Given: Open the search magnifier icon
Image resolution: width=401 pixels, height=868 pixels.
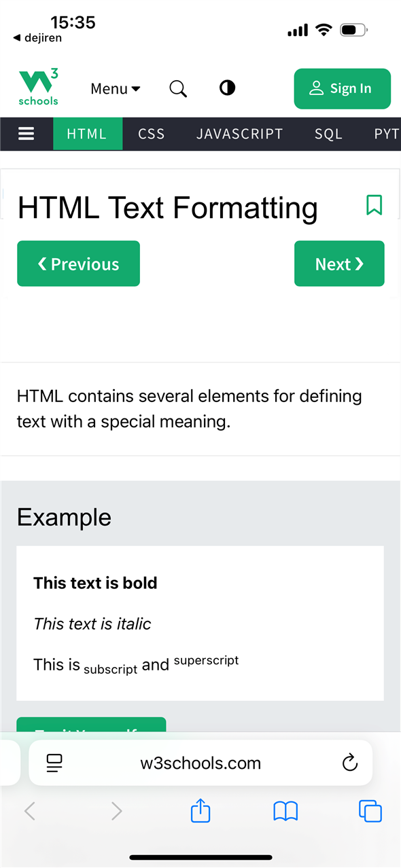Looking at the screenshot, I should coord(178,89).
